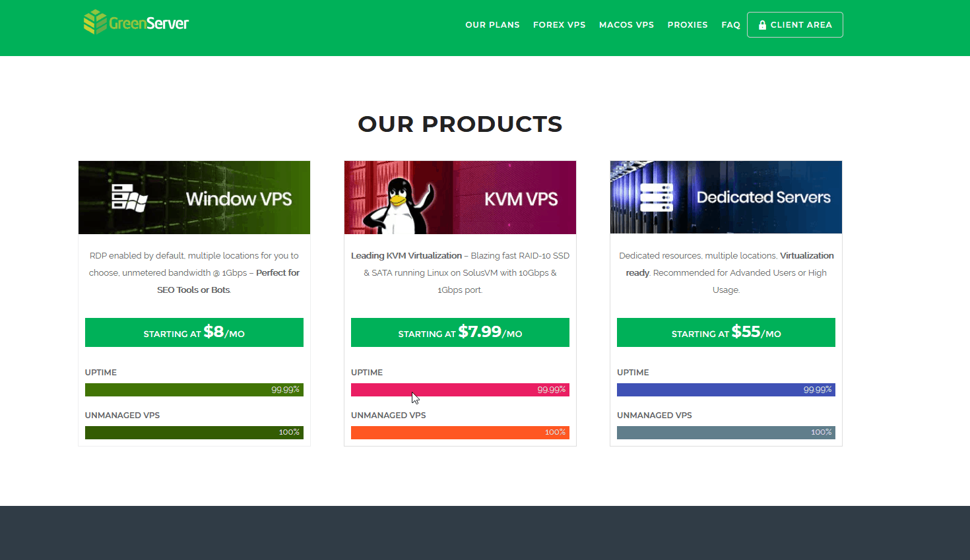Select Window VPS starting at $8/mo
This screenshot has width=970, height=560.
tap(194, 332)
